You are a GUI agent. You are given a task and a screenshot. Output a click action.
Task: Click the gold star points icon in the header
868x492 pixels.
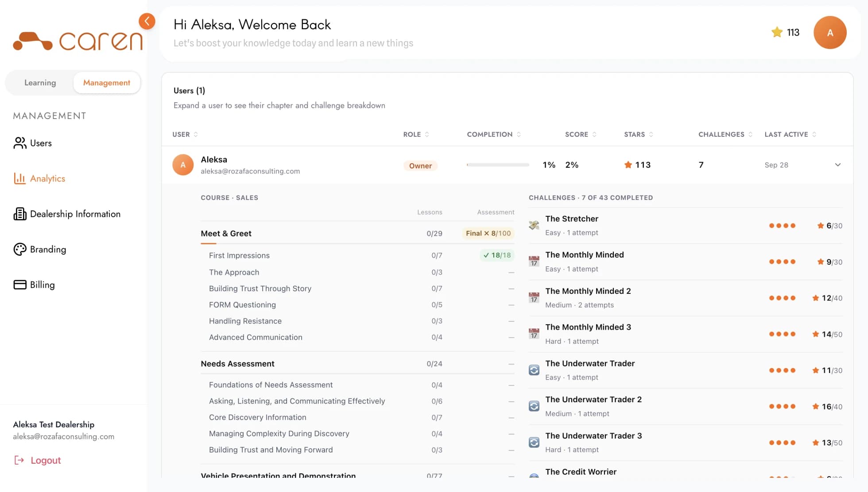coord(777,32)
